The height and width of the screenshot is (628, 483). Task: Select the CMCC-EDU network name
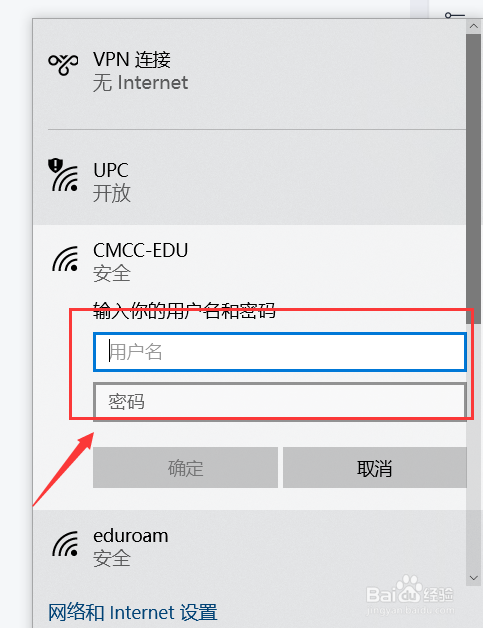tap(141, 250)
